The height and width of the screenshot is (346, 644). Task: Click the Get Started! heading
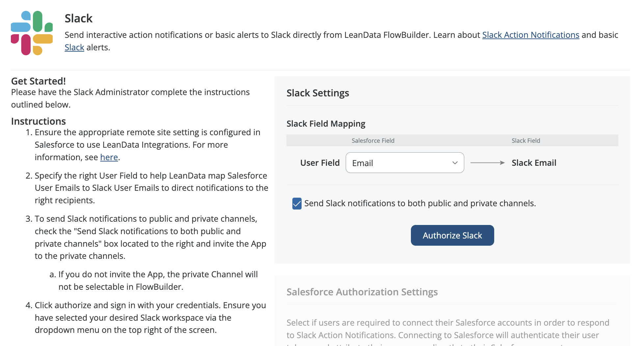[x=39, y=81]
